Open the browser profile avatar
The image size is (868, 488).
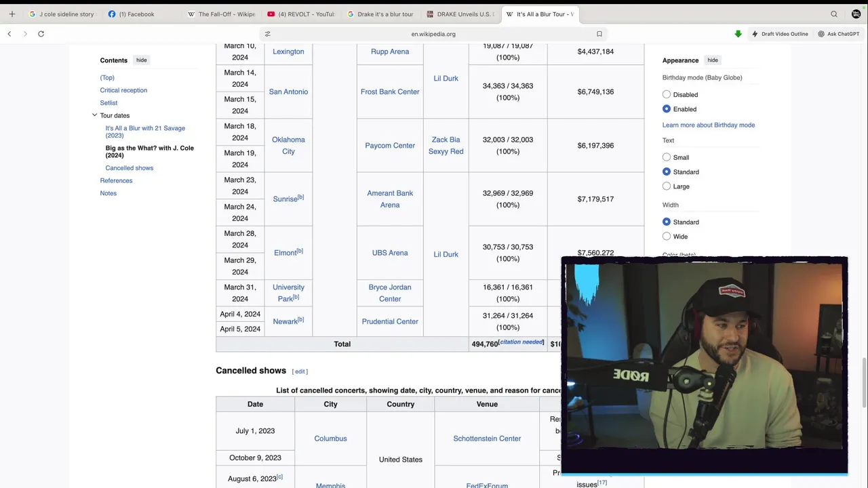tap(856, 14)
